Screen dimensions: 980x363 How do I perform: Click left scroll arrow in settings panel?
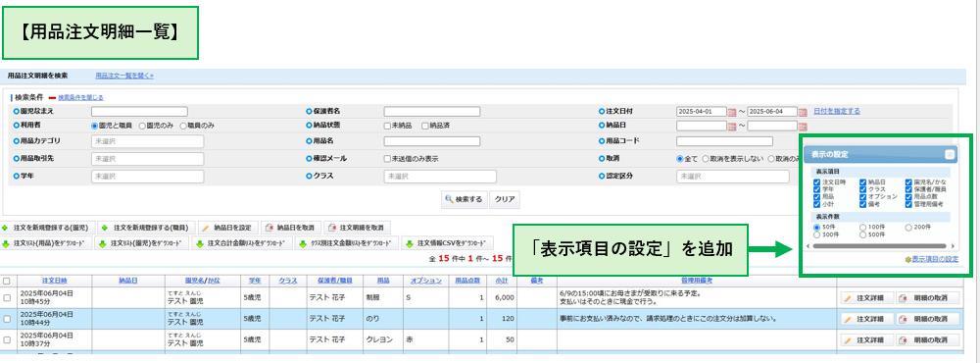tap(808, 246)
